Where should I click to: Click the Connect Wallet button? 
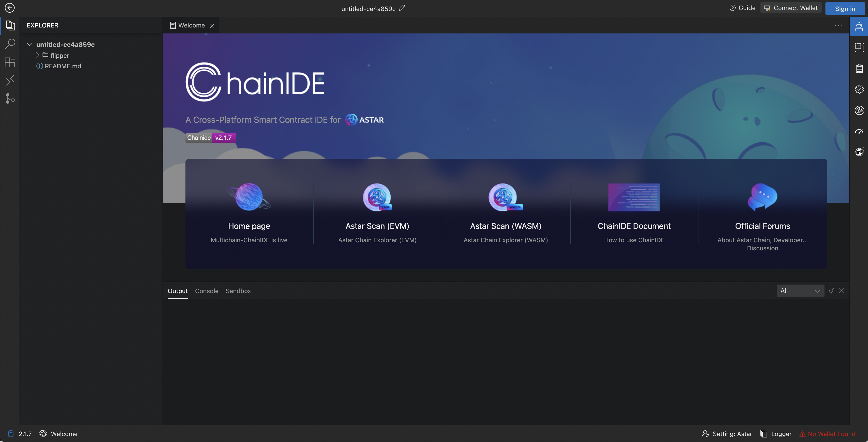click(x=791, y=8)
